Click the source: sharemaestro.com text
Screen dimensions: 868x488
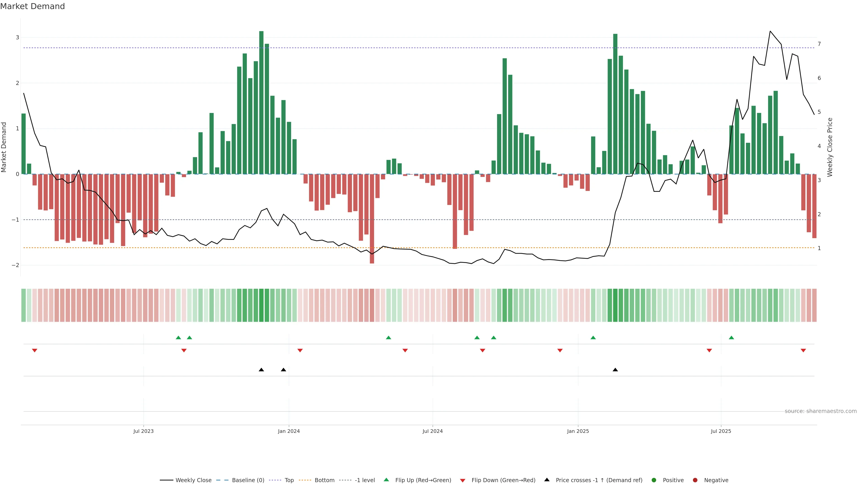click(821, 411)
